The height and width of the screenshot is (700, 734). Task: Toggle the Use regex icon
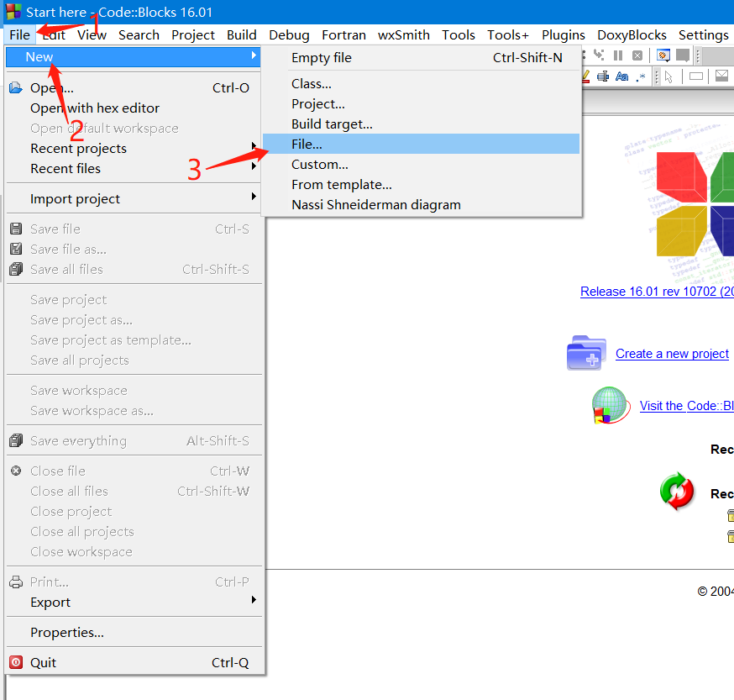641,76
